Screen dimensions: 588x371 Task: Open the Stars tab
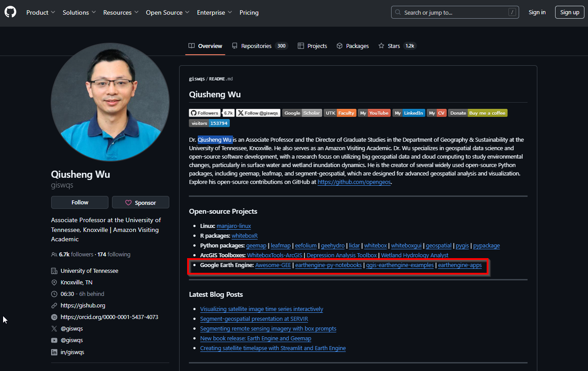pos(397,46)
